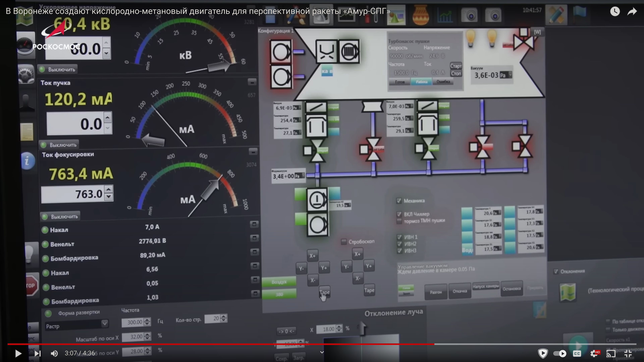
Task: Toggle the ИВН2 checkbox
Action: click(x=400, y=244)
